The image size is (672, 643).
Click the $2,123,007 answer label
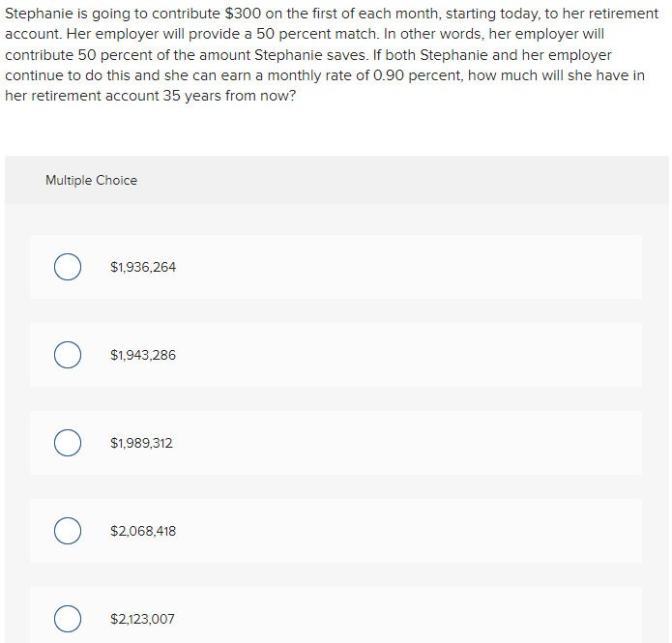[142, 619]
